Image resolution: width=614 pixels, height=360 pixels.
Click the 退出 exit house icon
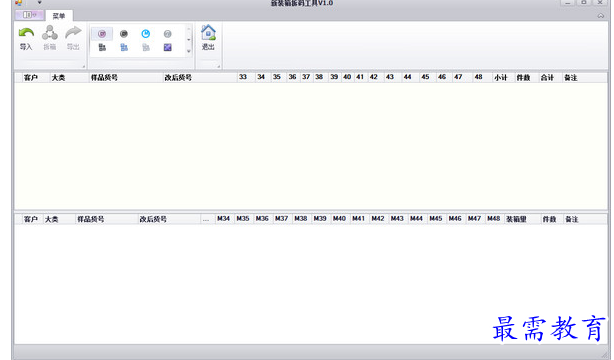pos(208,38)
